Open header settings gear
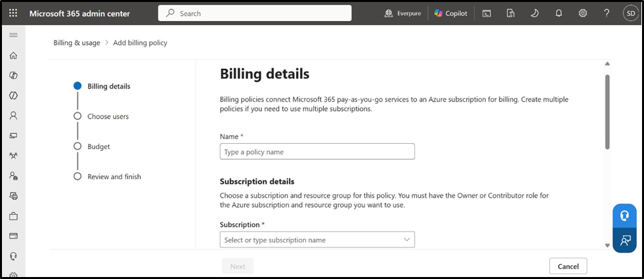Image resolution: width=644 pixels, height=279 pixels. click(x=582, y=13)
